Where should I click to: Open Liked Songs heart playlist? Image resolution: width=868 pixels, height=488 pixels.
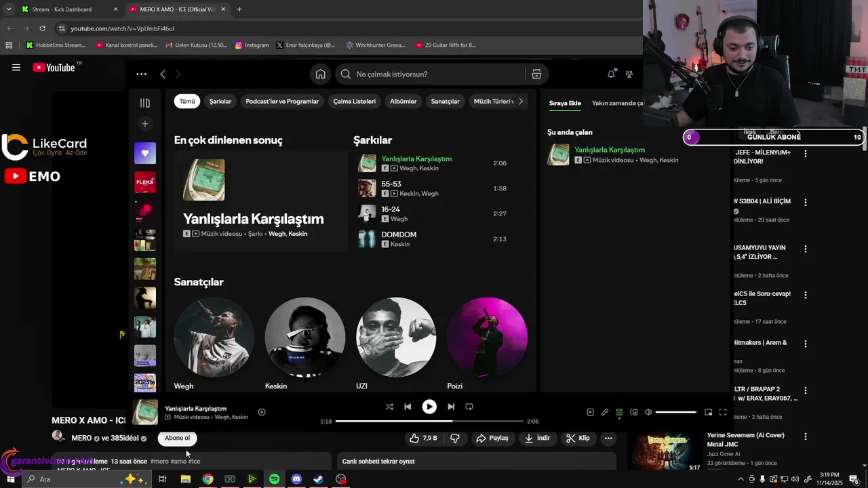coord(145,153)
